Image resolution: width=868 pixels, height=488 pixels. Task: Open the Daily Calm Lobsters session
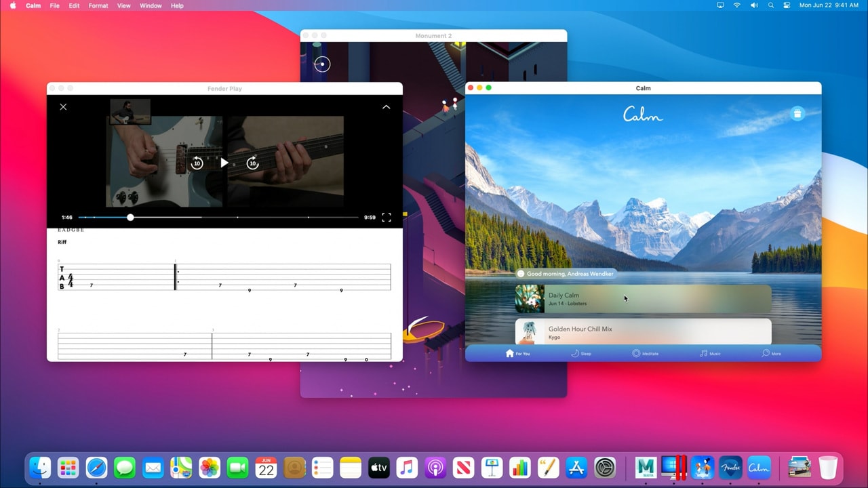[643, 298]
